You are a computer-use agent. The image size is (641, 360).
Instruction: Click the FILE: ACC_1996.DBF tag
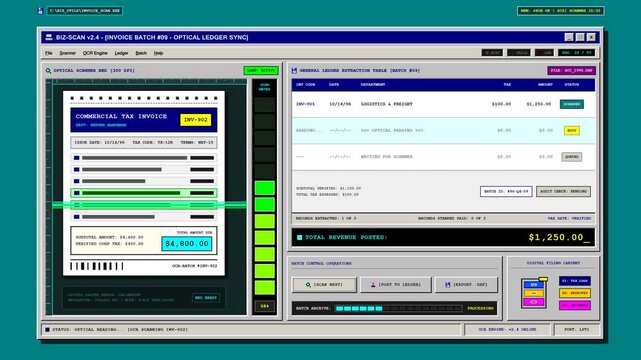(571, 71)
